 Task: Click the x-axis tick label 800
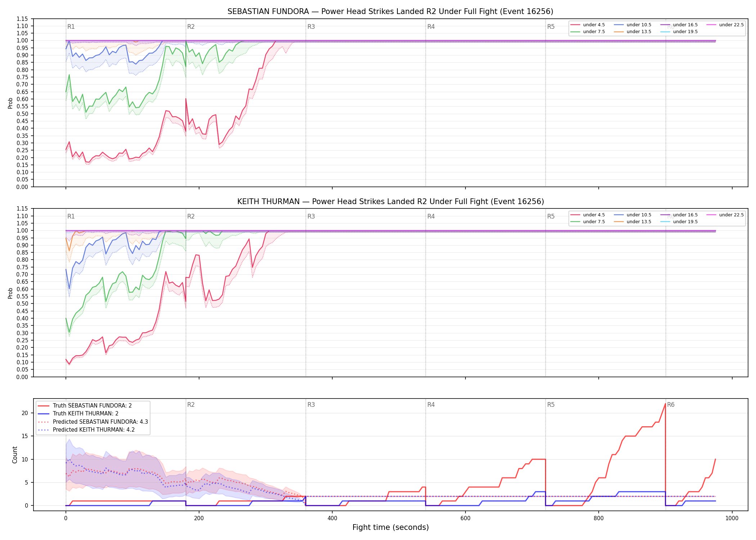tap(599, 518)
